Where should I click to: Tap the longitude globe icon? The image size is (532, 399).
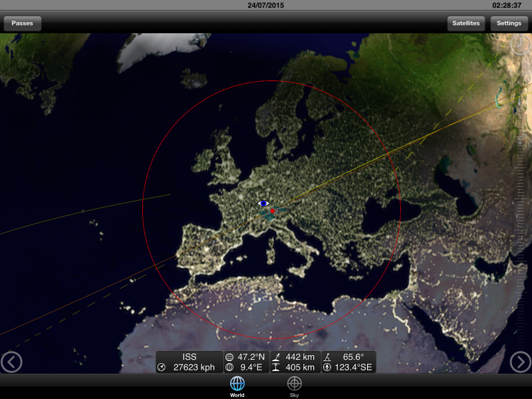coord(229,367)
